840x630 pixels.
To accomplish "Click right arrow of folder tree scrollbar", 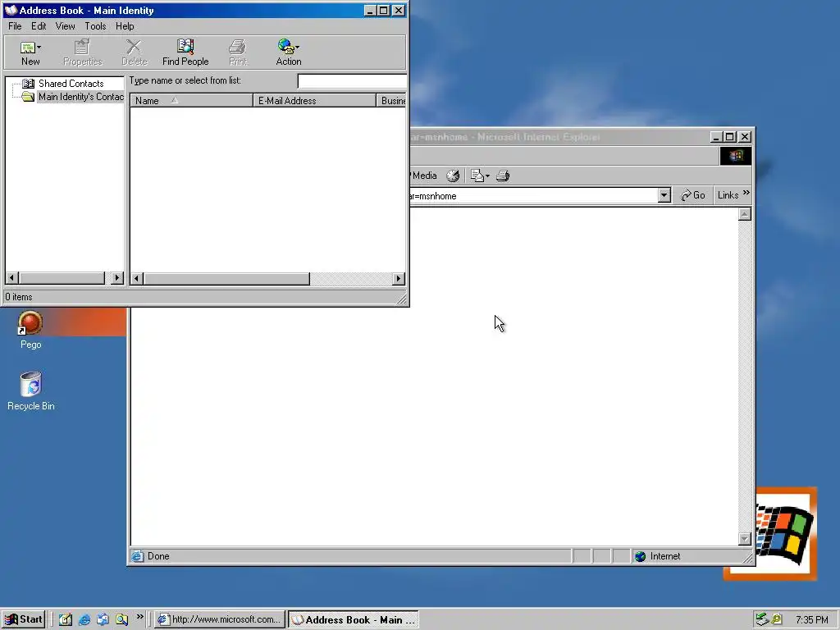I will click(x=117, y=278).
